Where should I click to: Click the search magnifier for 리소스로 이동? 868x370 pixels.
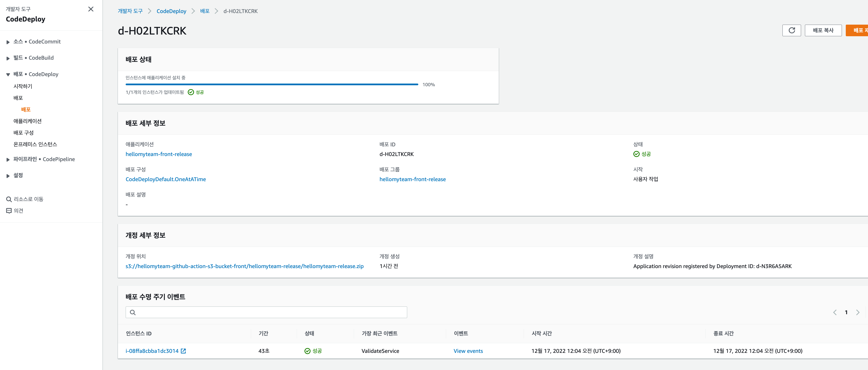click(9, 199)
